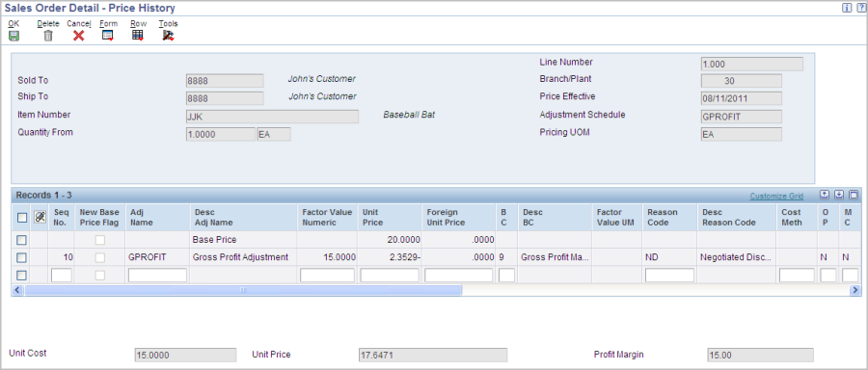Open the Form menu icon
Viewport: 868px width, 370px height.
click(108, 36)
